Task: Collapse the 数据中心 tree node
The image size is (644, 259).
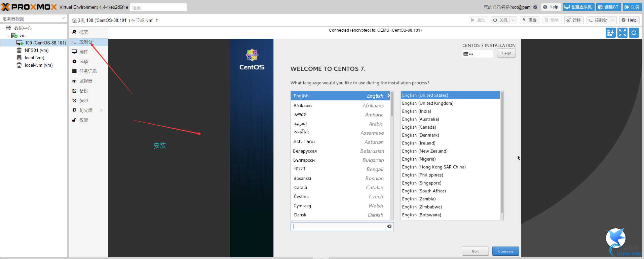Action: click(3, 28)
